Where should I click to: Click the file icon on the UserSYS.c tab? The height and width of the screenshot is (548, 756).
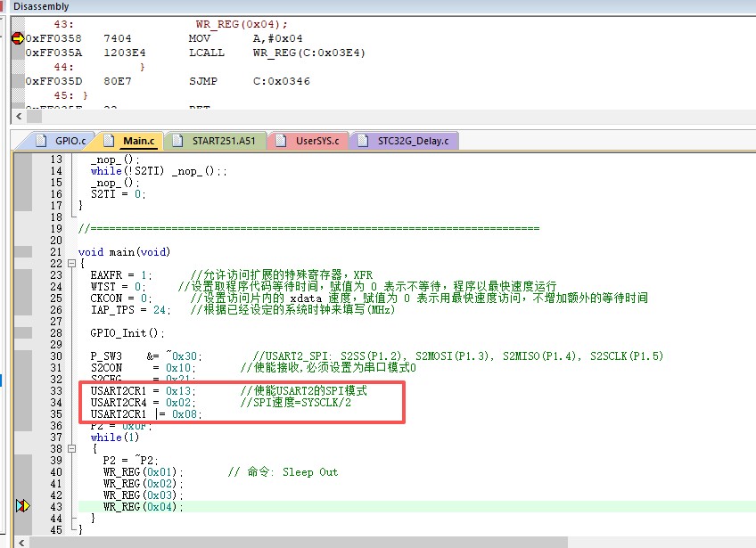tap(283, 141)
